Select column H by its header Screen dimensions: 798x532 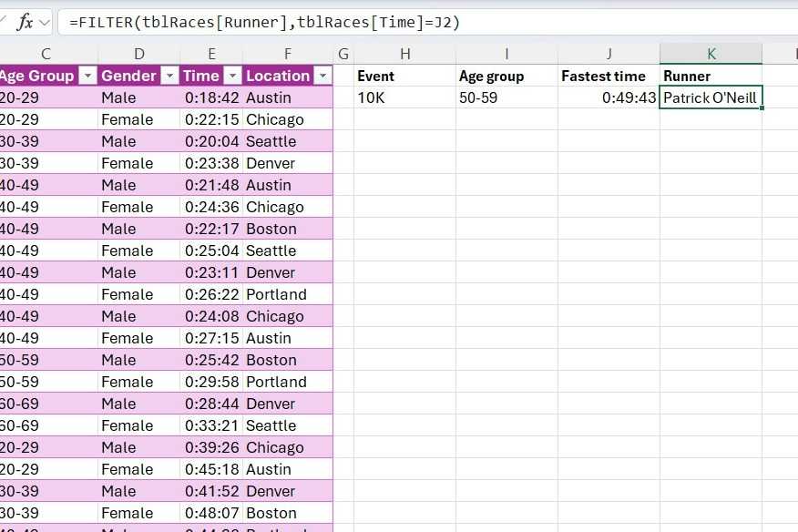tap(405, 54)
